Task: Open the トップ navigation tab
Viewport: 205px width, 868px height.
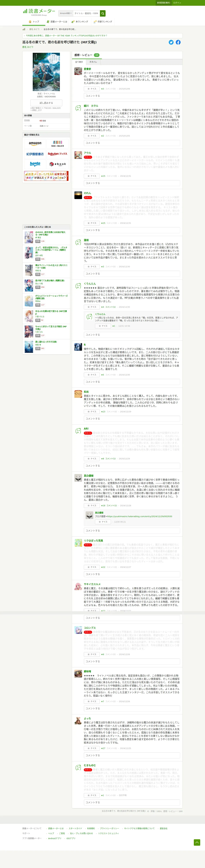Action: [34, 22]
